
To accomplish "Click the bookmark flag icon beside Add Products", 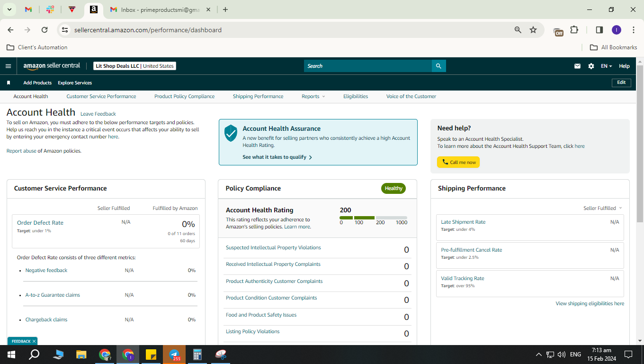I will click(9, 82).
